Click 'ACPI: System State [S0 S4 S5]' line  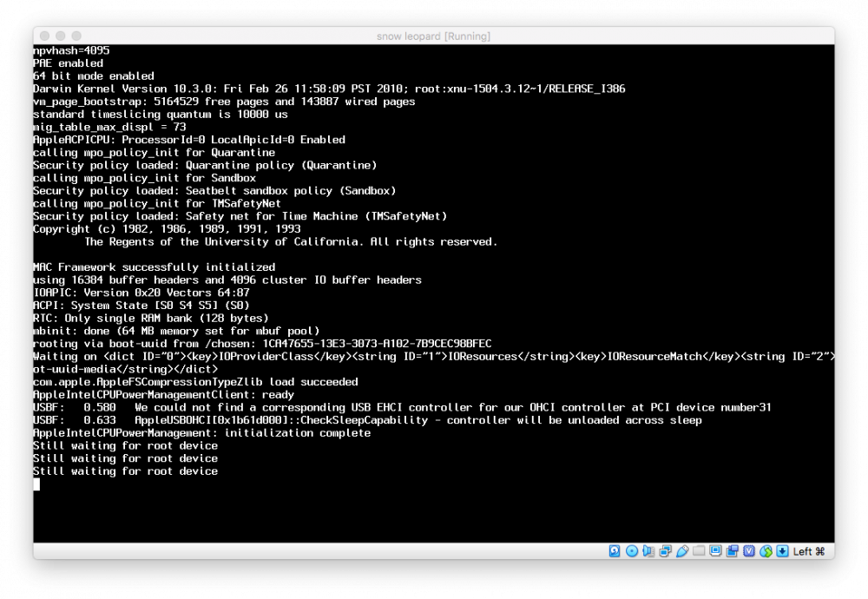[x=141, y=305]
